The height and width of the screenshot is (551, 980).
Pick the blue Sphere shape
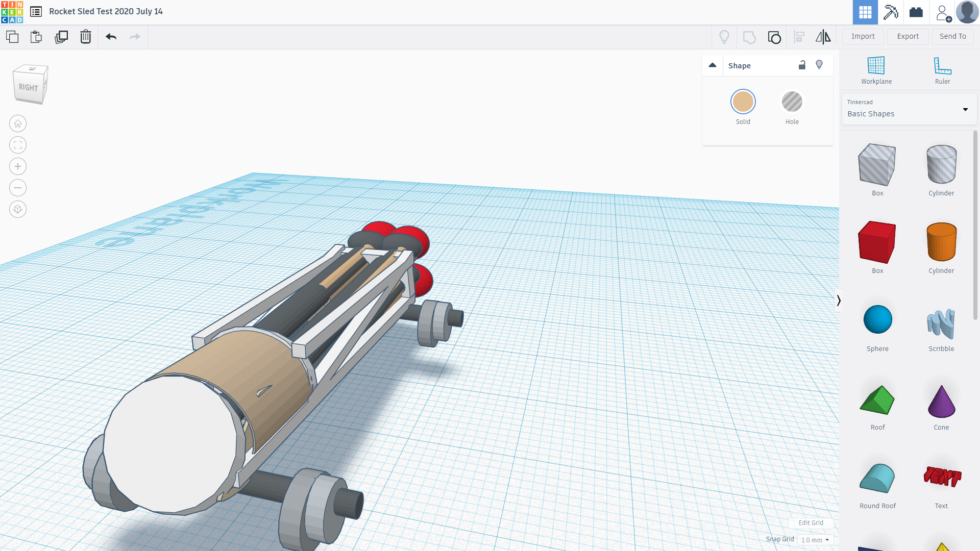[x=877, y=319]
